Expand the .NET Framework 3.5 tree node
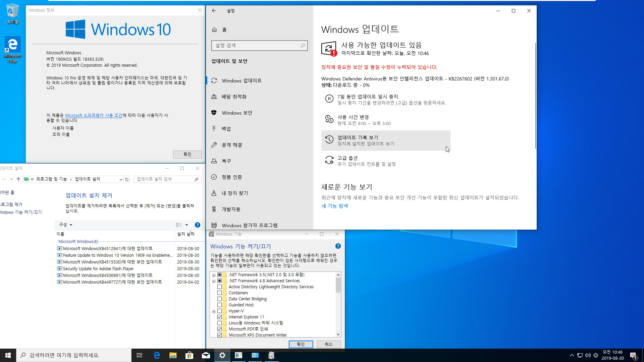Viewport: 644px width, 362px height. [x=214, y=275]
